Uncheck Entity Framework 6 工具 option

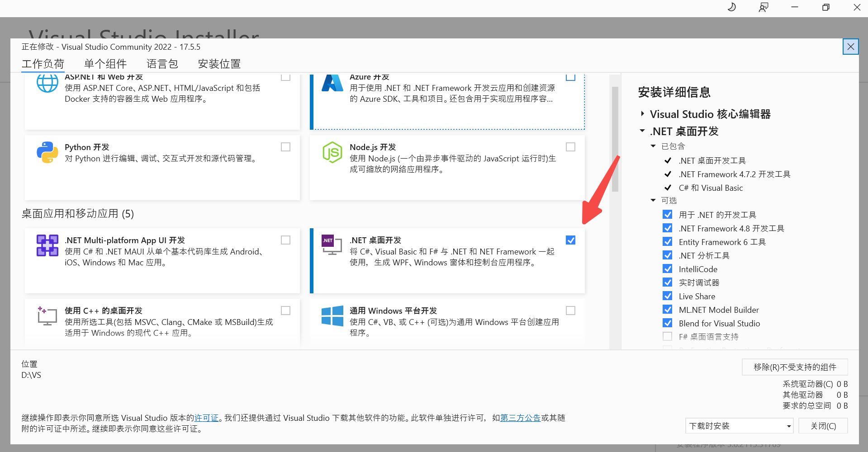point(667,241)
